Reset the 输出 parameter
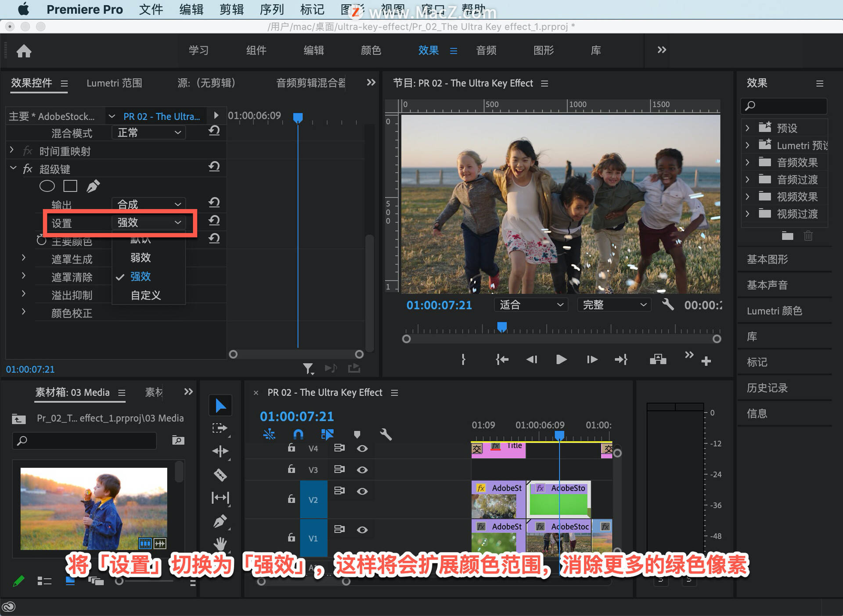The width and height of the screenshot is (843, 616). 214,202
